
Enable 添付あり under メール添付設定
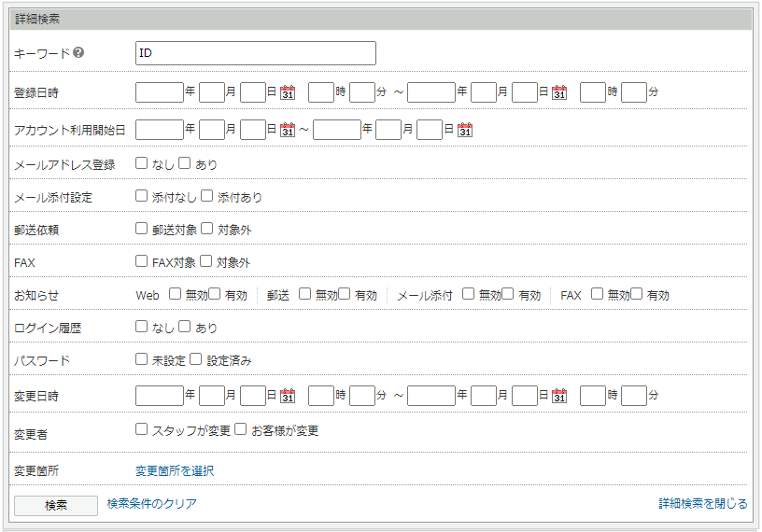[x=207, y=196]
